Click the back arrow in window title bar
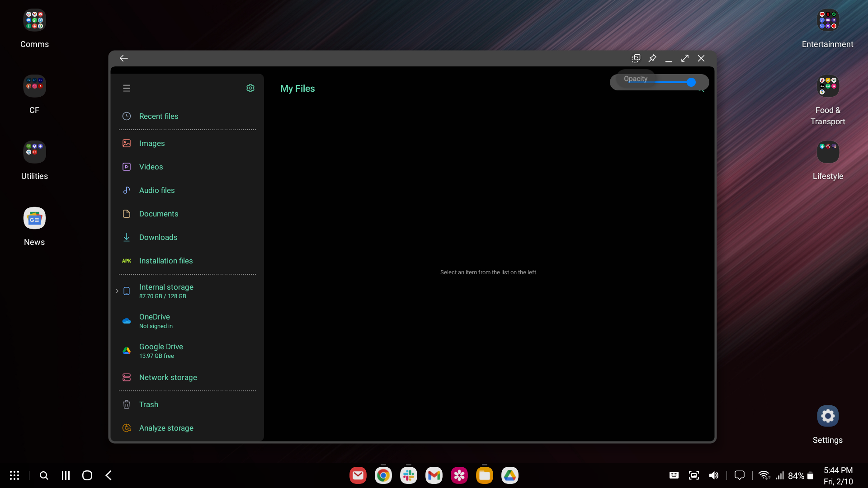 click(x=123, y=58)
